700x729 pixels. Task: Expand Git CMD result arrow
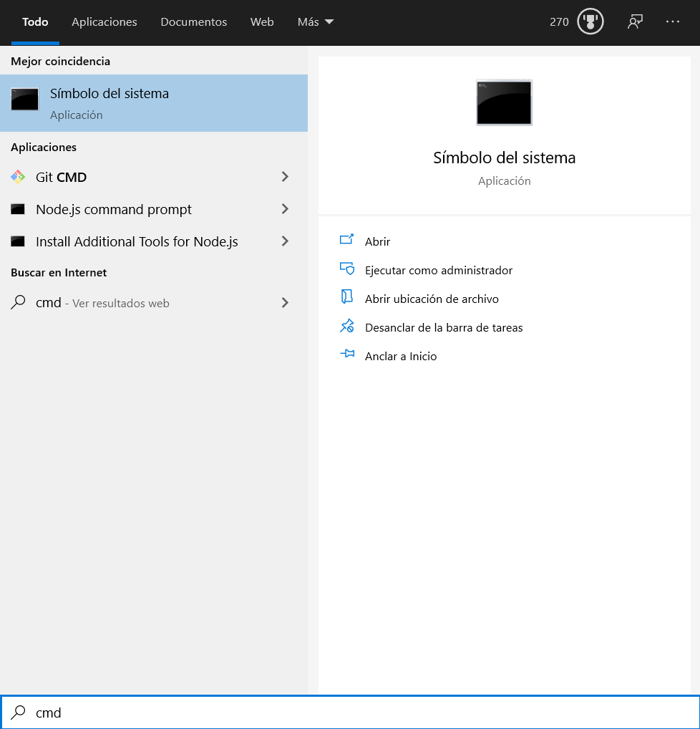(x=285, y=177)
